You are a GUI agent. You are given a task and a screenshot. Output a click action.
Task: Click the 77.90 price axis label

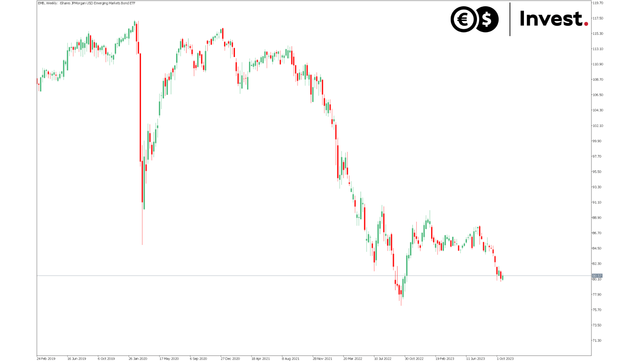(x=597, y=295)
